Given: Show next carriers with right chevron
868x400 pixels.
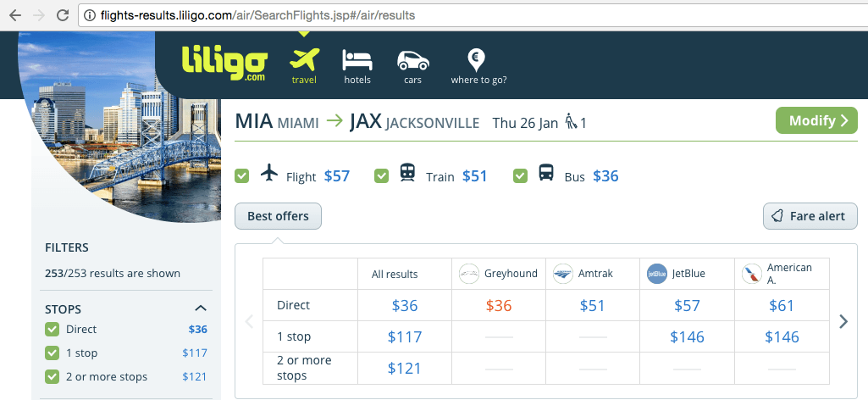Looking at the screenshot, I should (x=843, y=321).
